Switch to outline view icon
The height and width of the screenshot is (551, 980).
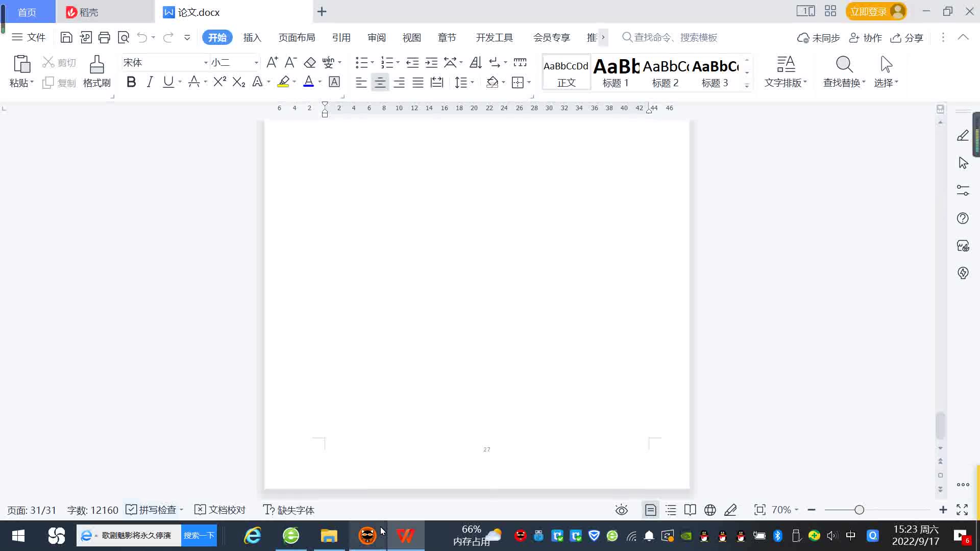pyautogui.click(x=671, y=510)
